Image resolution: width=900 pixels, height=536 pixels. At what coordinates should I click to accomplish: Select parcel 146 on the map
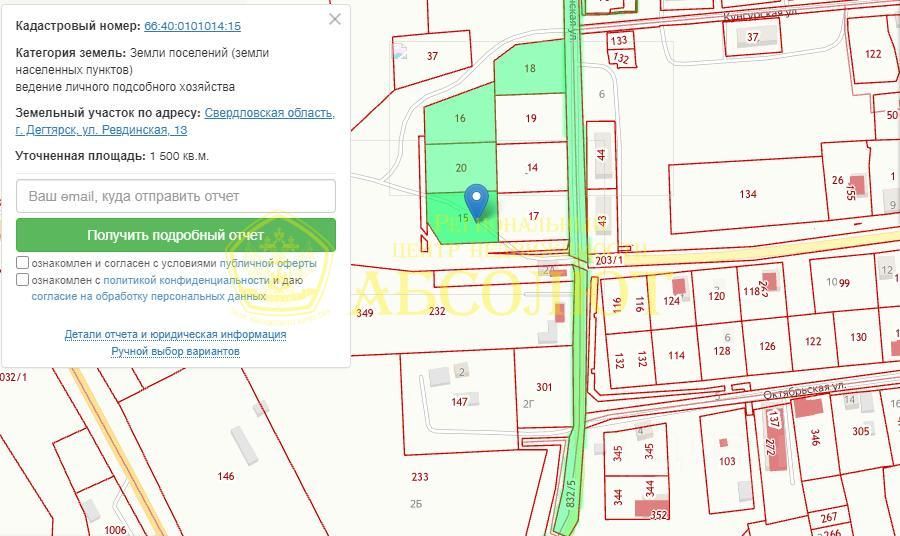point(226,476)
